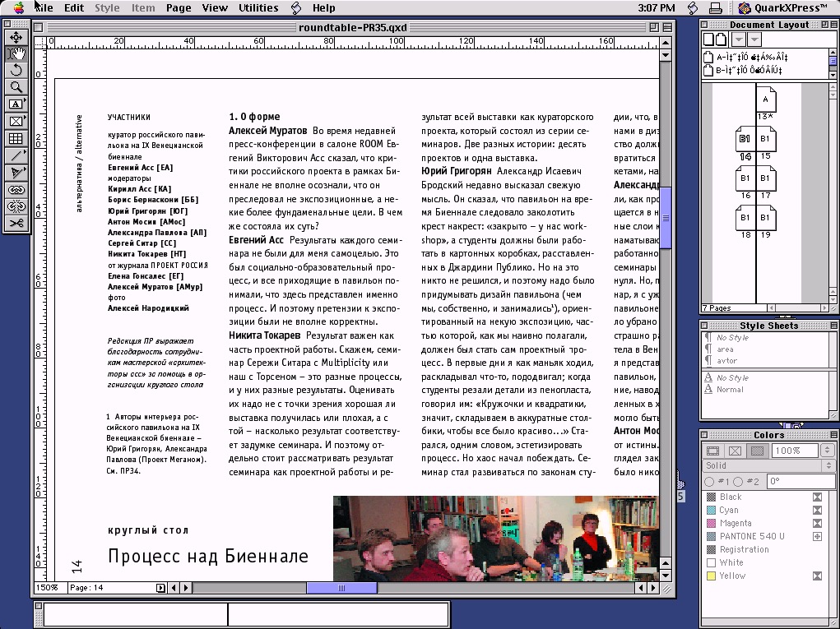840x629 pixels.
Task: Click Picture color icon in Colors palette
Action: 735,451
